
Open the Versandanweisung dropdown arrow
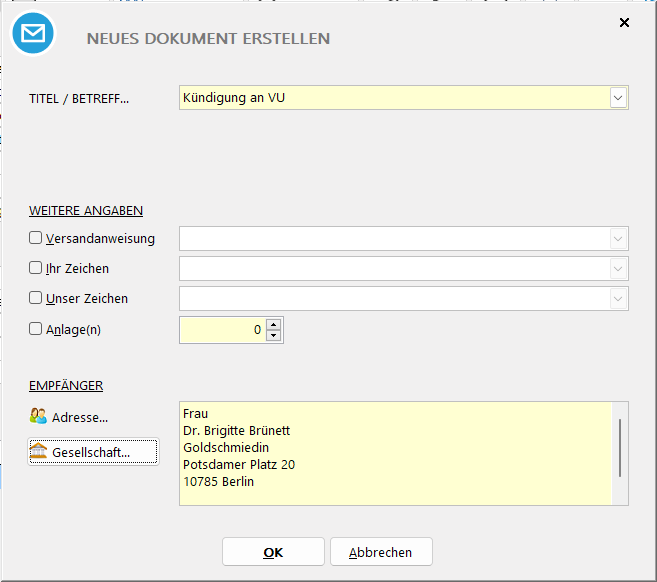618,239
